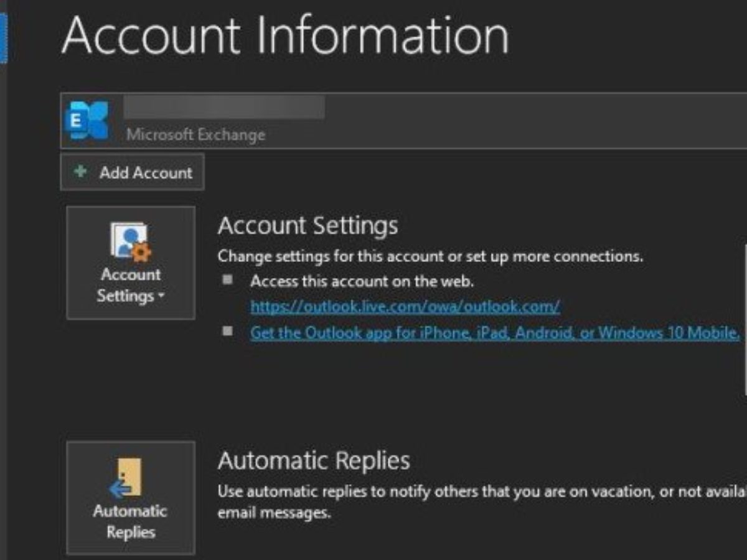The image size is (747, 560).
Task: Click the blurred account email address field
Action: coord(224,107)
